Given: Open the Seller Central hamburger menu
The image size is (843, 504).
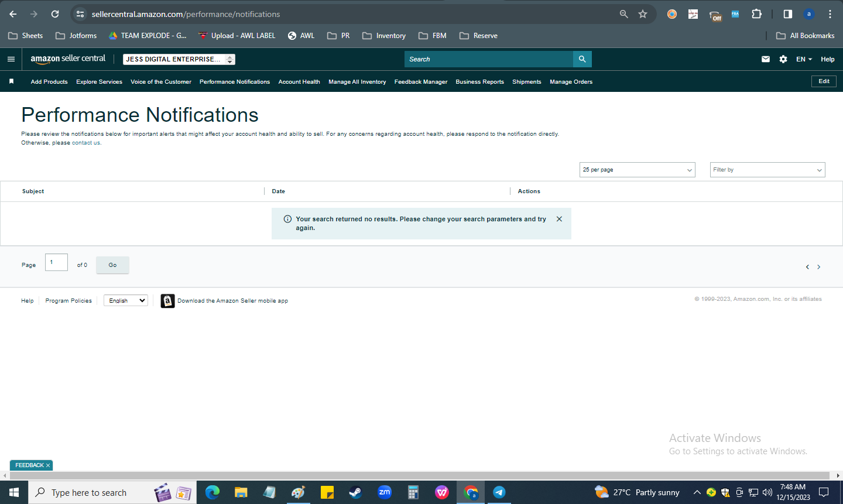Looking at the screenshot, I should (11, 59).
